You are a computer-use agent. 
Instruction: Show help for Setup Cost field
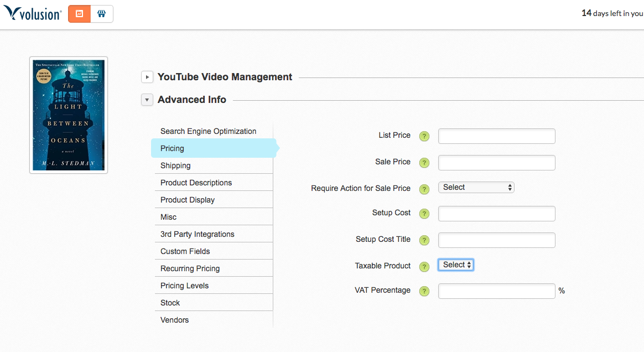(424, 214)
